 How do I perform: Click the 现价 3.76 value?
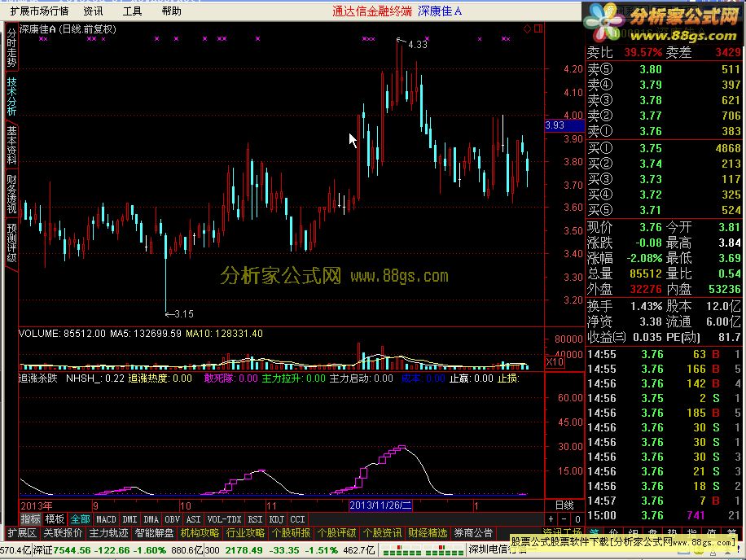tap(651, 227)
